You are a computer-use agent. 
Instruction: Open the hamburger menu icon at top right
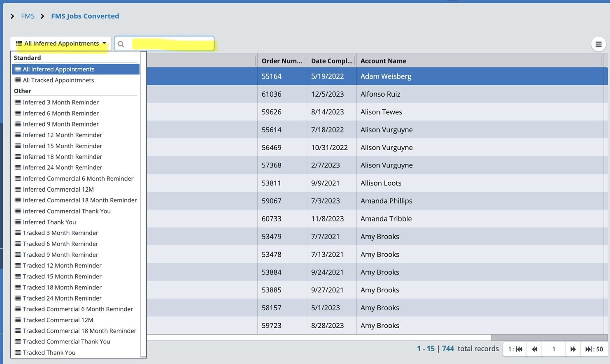coord(598,44)
